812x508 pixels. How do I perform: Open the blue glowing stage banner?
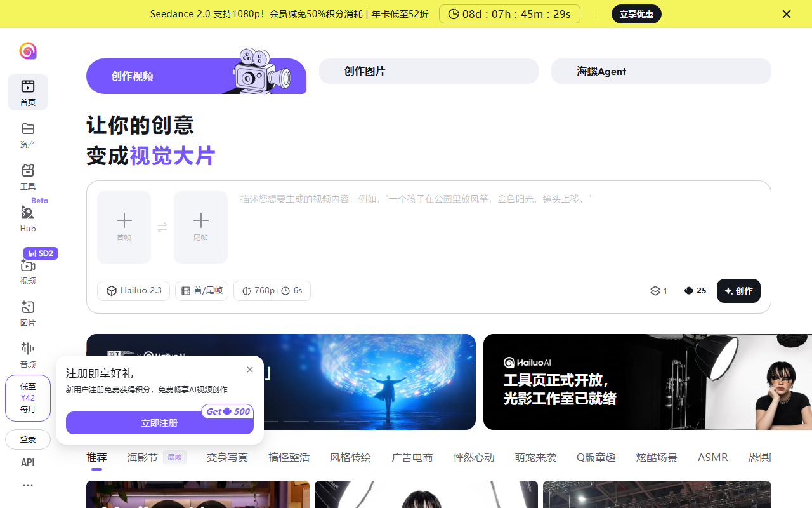(x=281, y=382)
